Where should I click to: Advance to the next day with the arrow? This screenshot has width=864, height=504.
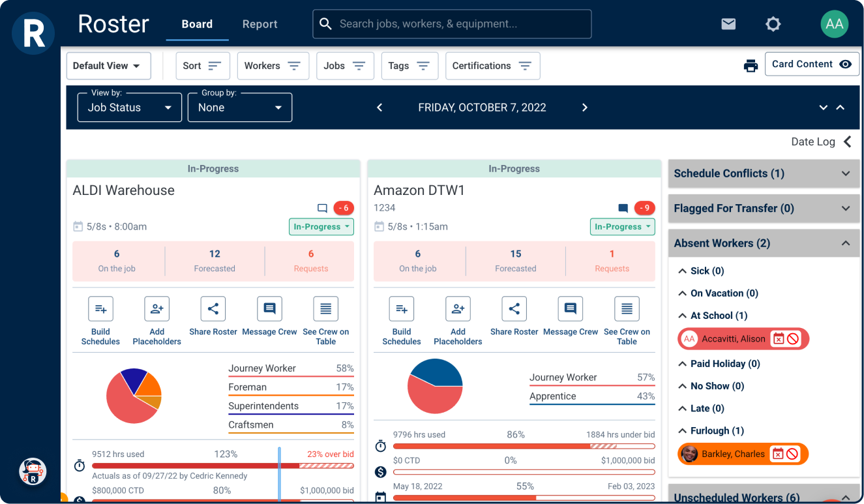pos(585,107)
